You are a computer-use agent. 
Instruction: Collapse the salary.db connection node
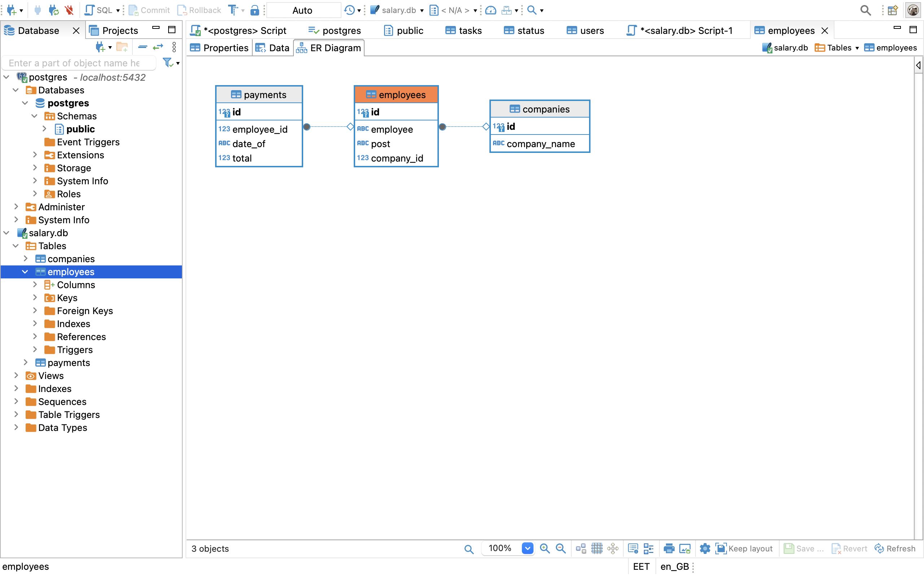(6, 233)
